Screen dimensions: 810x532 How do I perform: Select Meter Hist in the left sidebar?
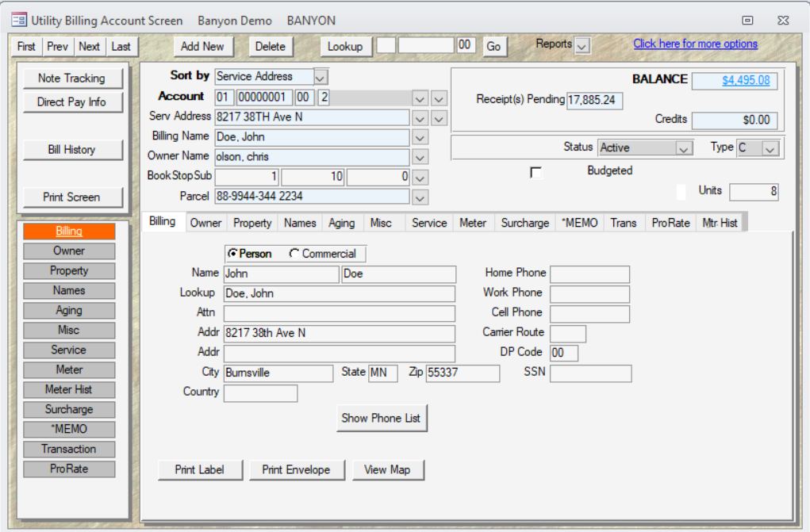point(69,389)
